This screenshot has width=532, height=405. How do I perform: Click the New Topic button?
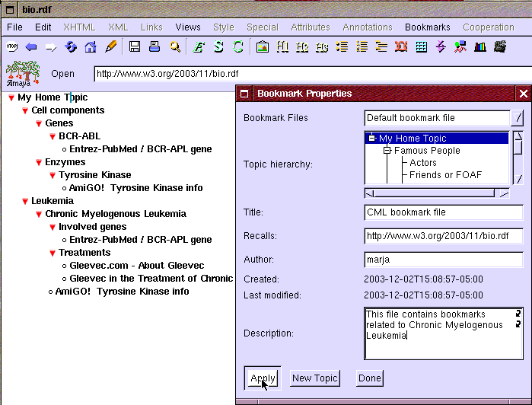click(x=315, y=378)
